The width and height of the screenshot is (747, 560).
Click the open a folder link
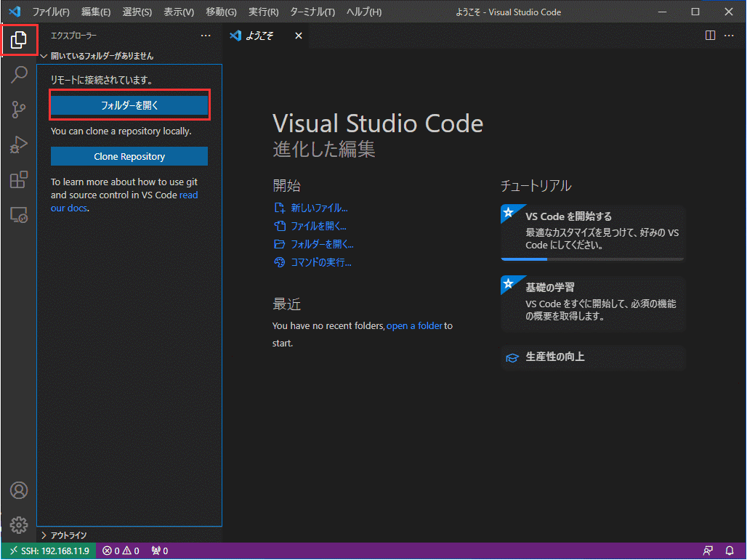(x=414, y=325)
